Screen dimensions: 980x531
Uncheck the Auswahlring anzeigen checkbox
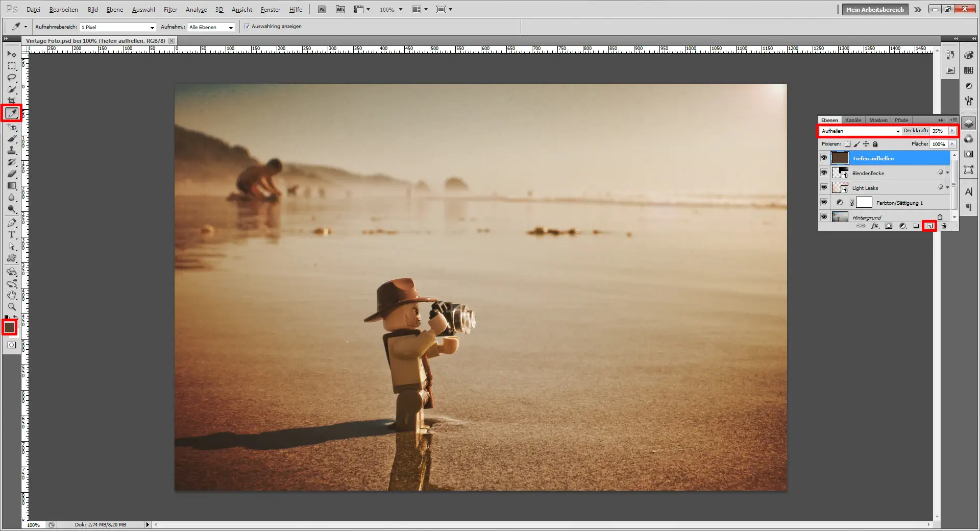pyautogui.click(x=247, y=27)
